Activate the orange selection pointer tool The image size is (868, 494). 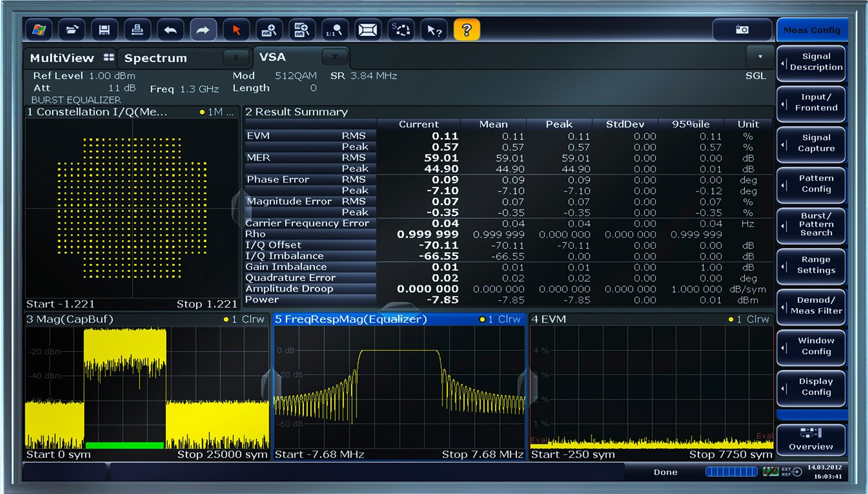coord(236,30)
